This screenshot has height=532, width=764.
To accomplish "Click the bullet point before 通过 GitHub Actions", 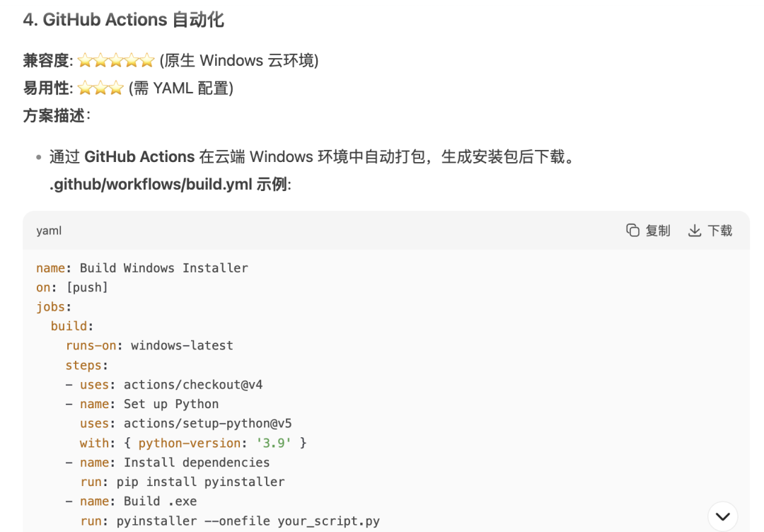I will click(38, 157).
